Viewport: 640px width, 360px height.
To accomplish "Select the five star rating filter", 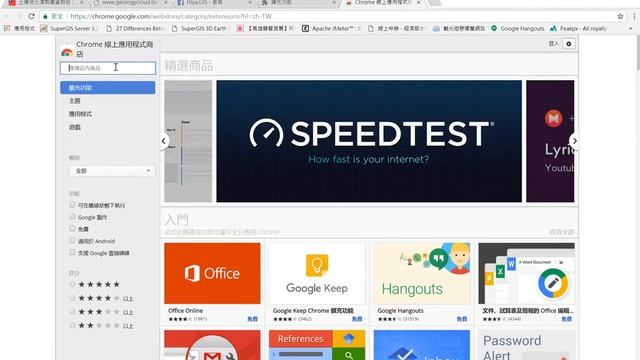I will pyautogui.click(x=72, y=284).
